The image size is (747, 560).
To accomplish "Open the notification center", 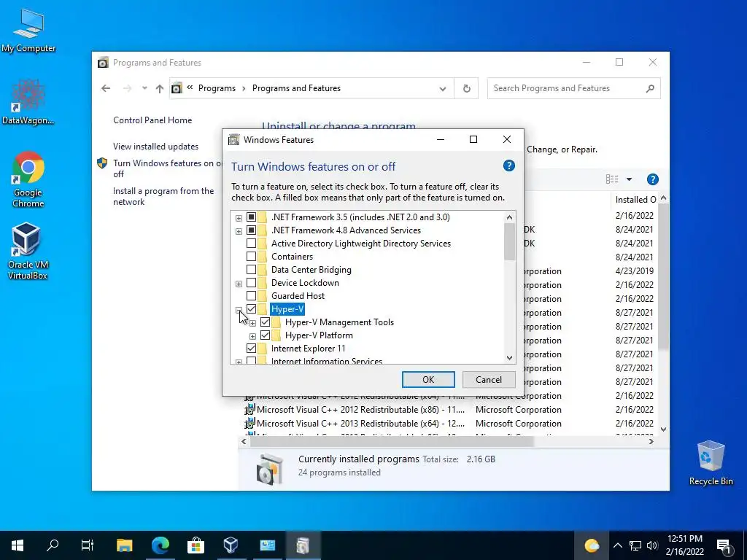I will [724, 546].
